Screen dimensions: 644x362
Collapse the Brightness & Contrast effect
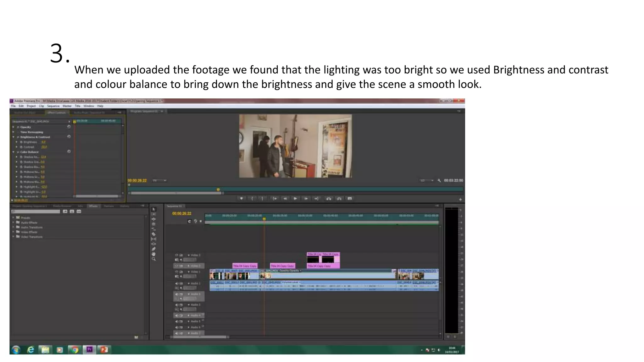[x=14, y=137]
